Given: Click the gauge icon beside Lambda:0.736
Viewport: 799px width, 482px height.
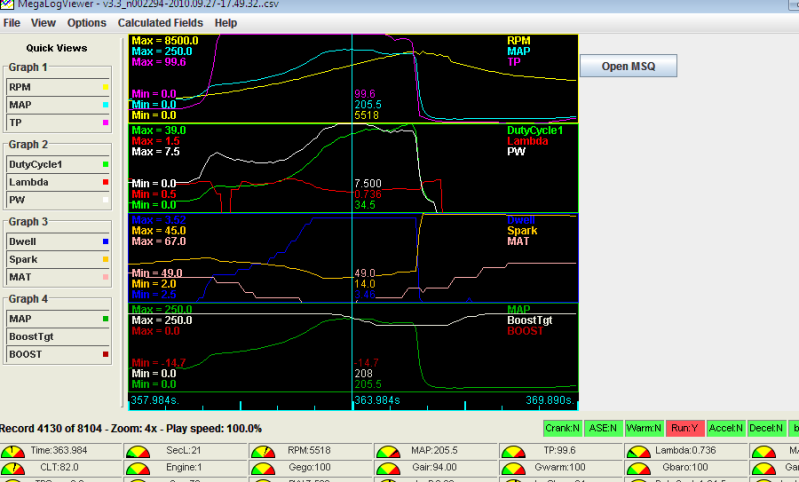Looking at the screenshot, I should pyautogui.click(x=637, y=451).
